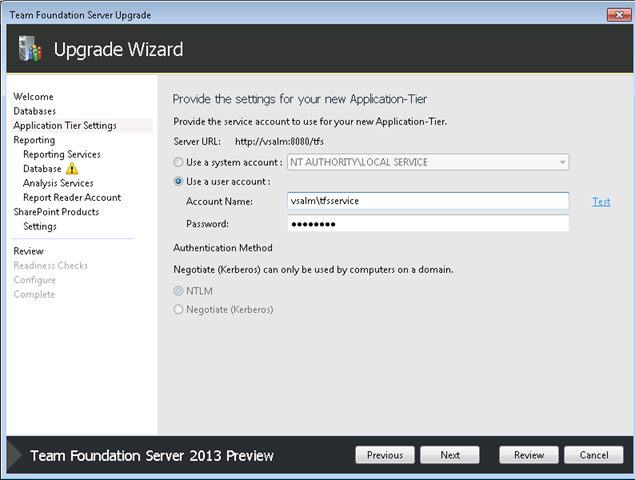Choose the NTLM authentication method
The height and width of the screenshot is (480, 635).
coord(178,291)
